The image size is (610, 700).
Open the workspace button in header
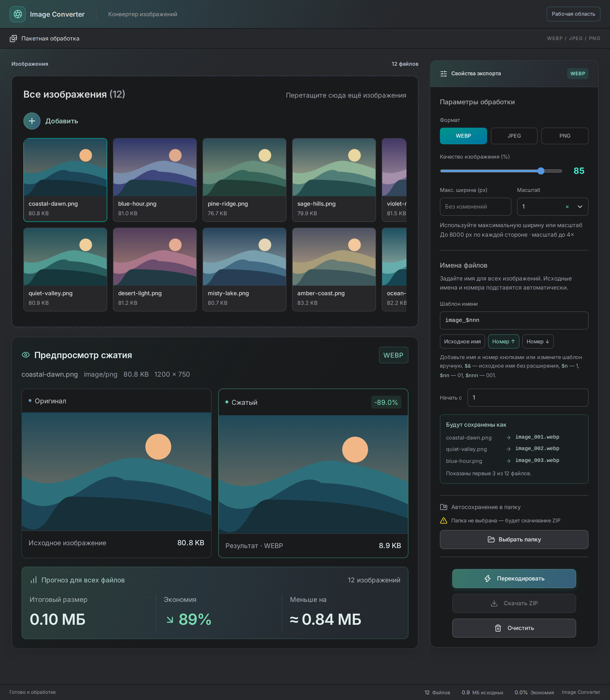click(573, 14)
